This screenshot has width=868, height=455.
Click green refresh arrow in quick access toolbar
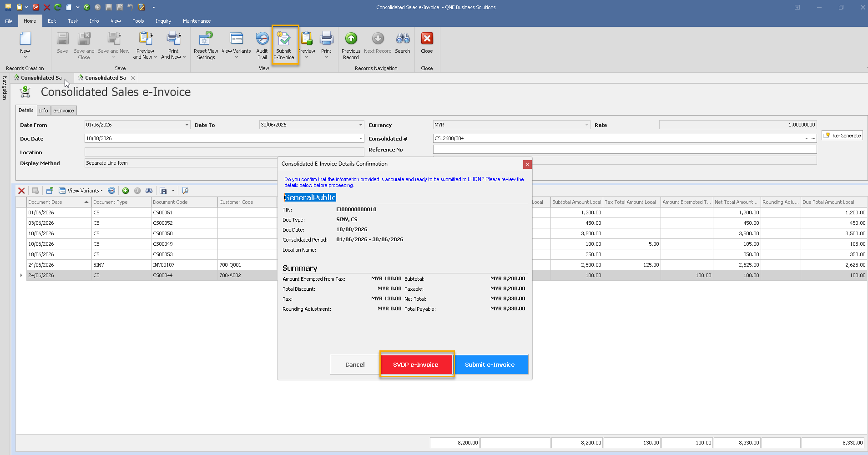tap(58, 7)
